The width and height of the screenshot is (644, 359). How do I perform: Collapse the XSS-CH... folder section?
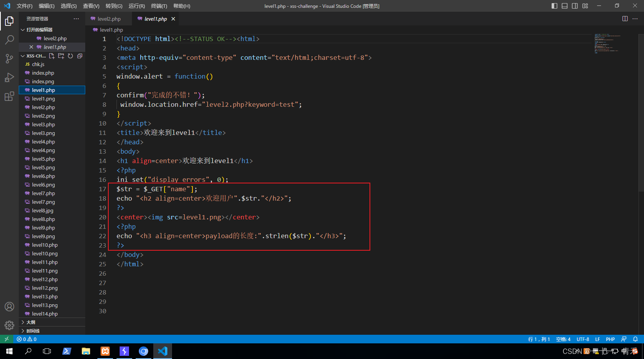(33, 56)
